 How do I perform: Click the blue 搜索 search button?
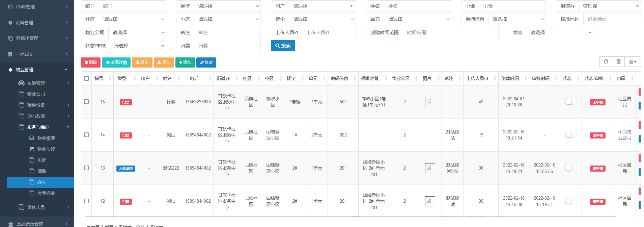283,46
